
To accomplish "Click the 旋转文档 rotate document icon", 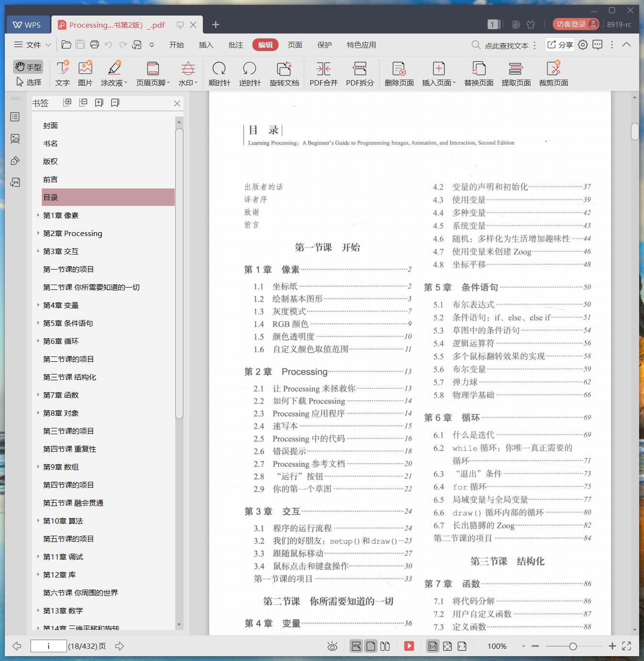I will pyautogui.click(x=284, y=68).
